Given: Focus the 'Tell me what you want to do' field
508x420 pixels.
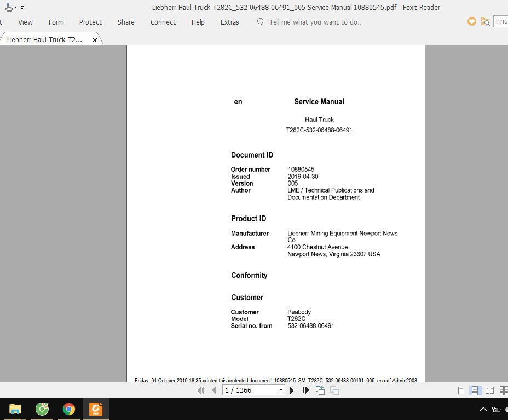Looking at the screenshot, I should click(315, 22).
